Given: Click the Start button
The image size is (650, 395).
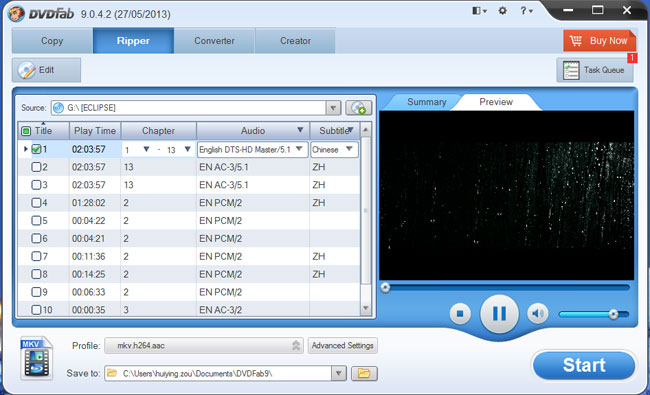Looking at the screenshot, I should 584,365.
